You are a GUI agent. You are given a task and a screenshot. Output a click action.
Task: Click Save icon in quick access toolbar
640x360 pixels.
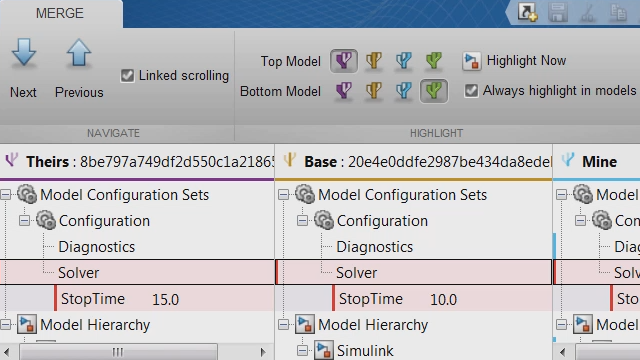coord(558,12)
